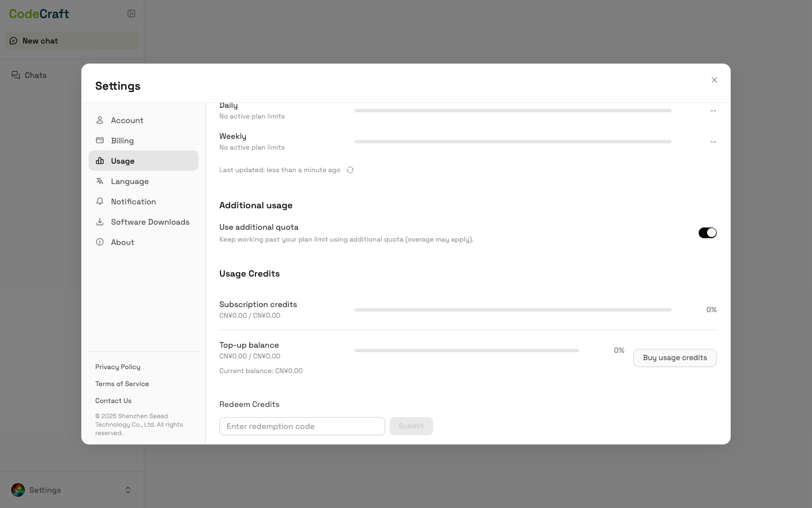
Task: Click the Top-up balance progress bar
Action: coord(467,351)
